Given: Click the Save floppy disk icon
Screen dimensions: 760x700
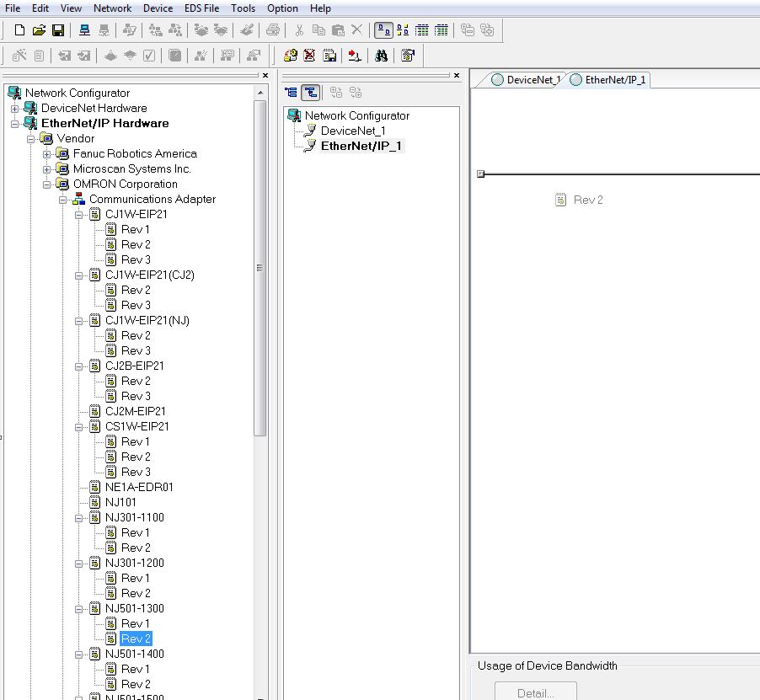Looking at the screenshot, I should (x=57, y=30).
